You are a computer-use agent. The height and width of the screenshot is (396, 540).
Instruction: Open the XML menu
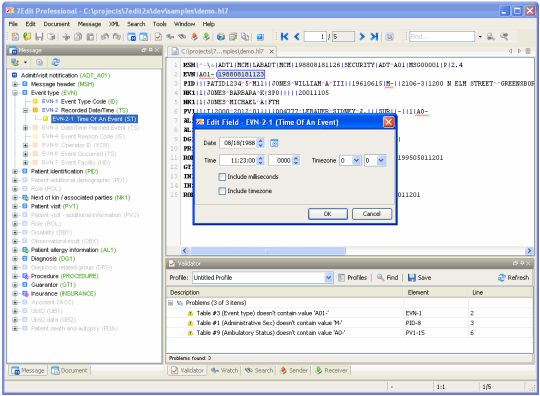tap(114, 24)
